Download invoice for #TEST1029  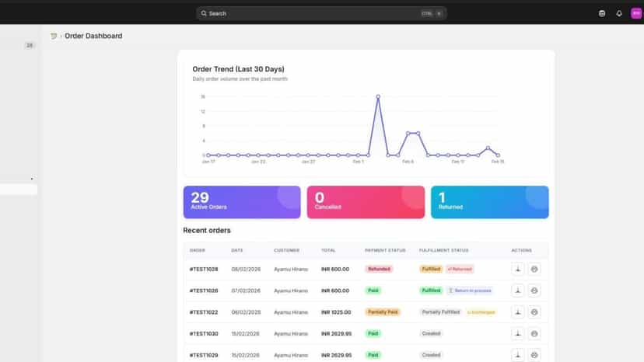tap(517, 355)
